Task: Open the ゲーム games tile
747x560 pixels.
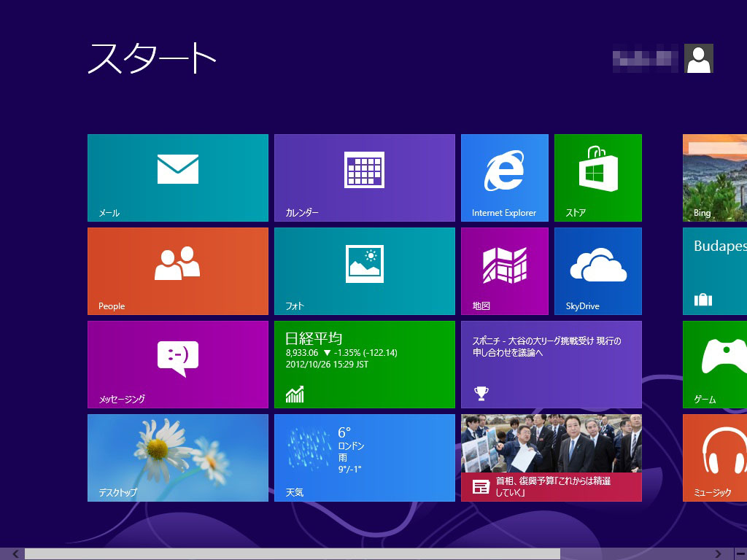Action: [x=715, y=365]
